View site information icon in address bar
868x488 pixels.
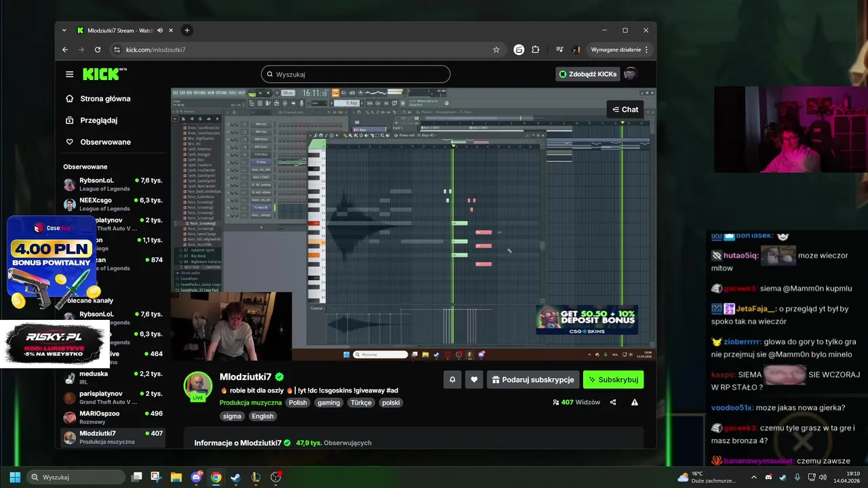point(117,49)
